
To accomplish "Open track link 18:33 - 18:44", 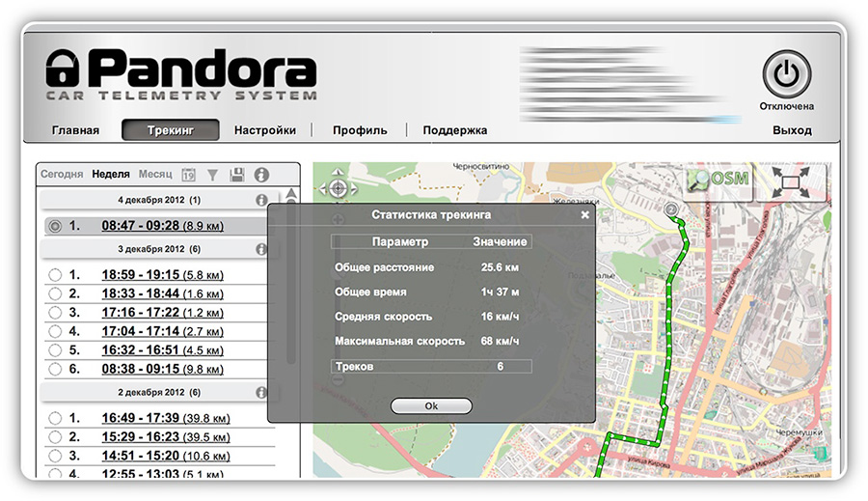I will pos(162,293).
